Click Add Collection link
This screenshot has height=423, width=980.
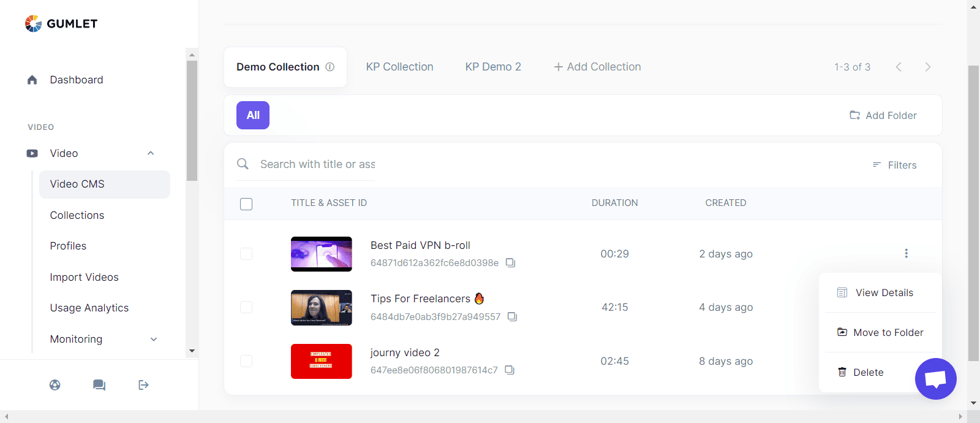tap(597, 67)
